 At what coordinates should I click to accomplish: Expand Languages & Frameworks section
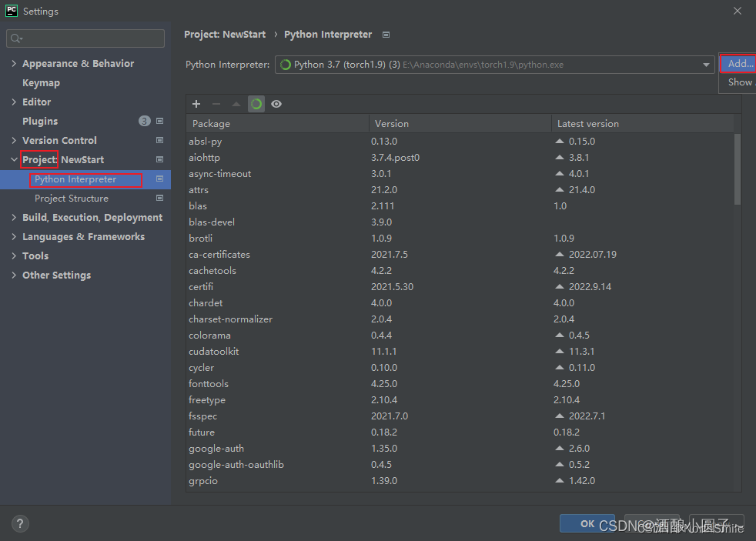pyautogui.click(x=14, y=237)
